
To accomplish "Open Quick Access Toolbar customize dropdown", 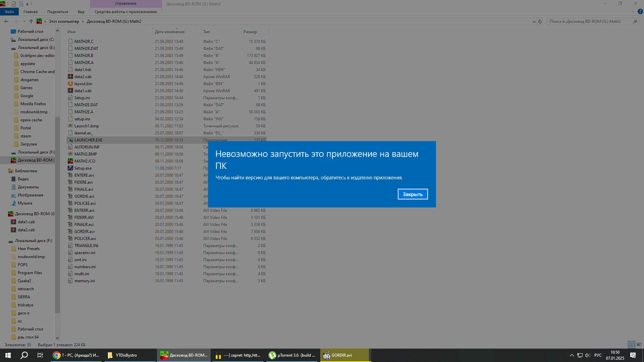I will [27, 4].
